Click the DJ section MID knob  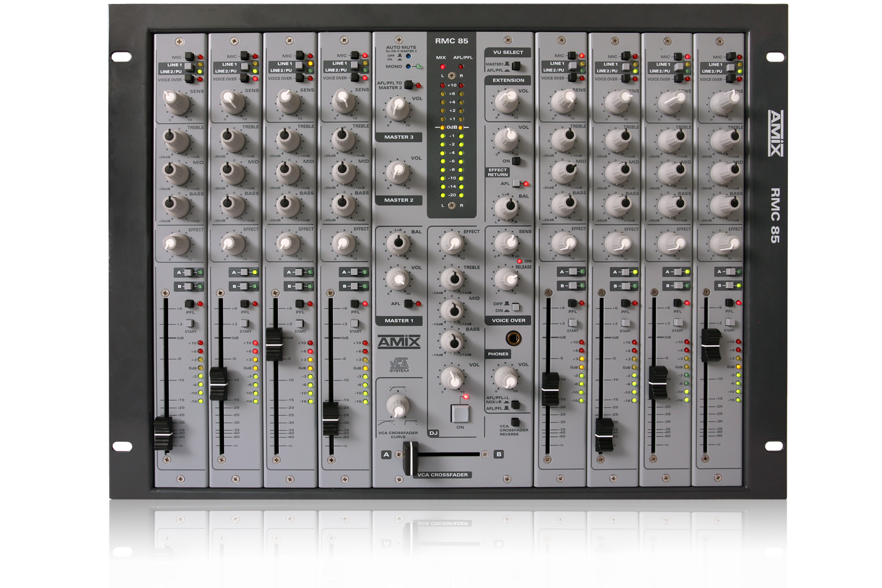click(453, 310)
